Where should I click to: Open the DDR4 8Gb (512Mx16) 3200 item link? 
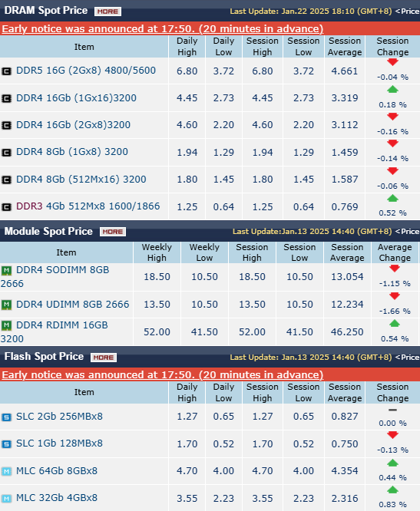(x=81, y=180)
